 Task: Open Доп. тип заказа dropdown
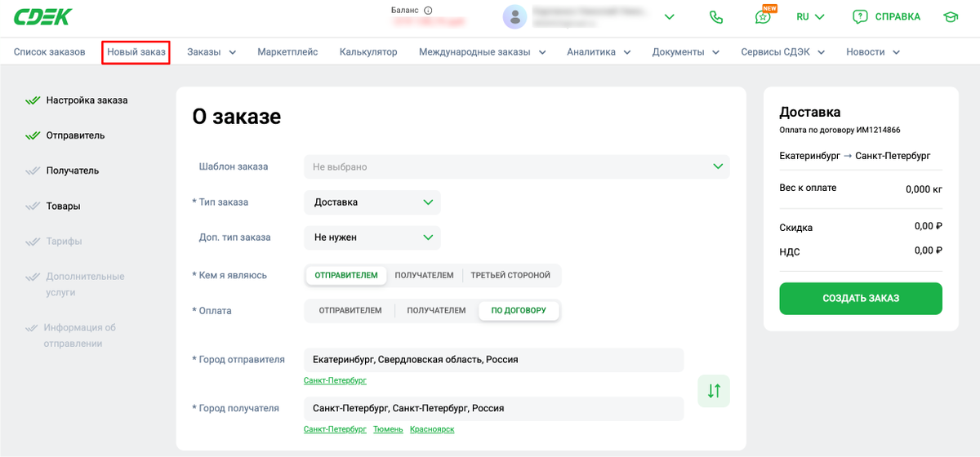[x=372, y=237]
